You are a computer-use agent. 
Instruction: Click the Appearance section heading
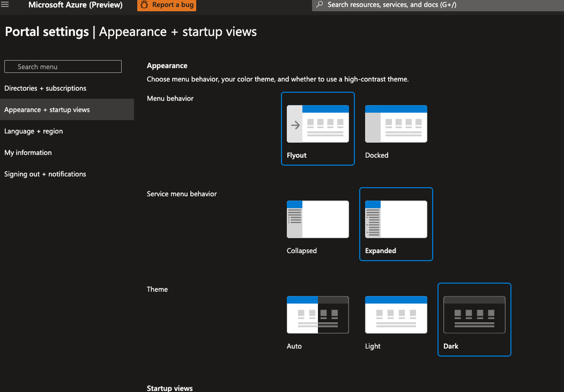point(167,66)
